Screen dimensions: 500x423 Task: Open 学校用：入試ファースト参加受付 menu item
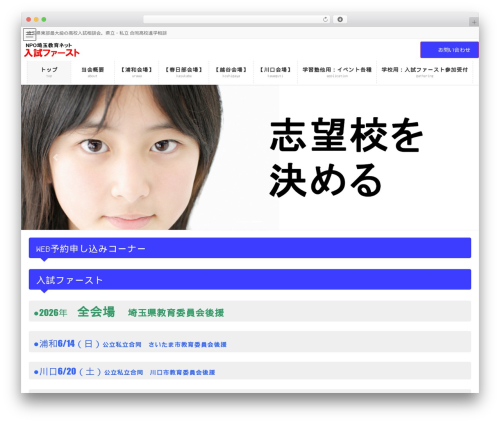(425, 72)
